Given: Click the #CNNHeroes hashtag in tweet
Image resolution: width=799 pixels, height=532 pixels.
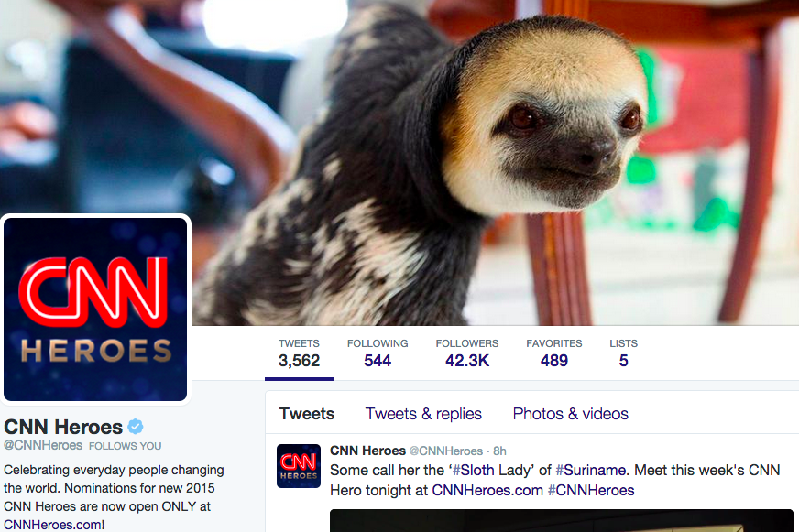Looking at the screenshot, I should click(591, 490).
